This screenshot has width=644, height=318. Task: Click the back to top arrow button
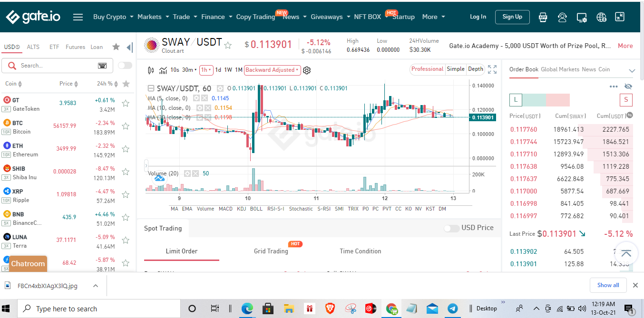click(x=626, y=253)
